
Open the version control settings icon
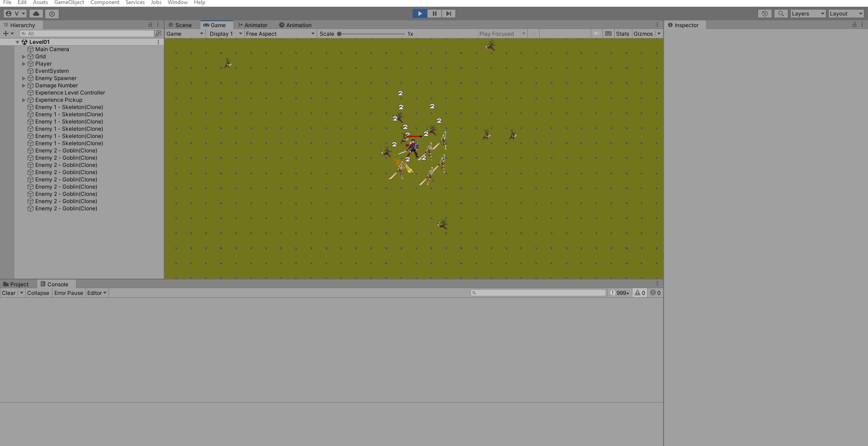tap(52, 14)
